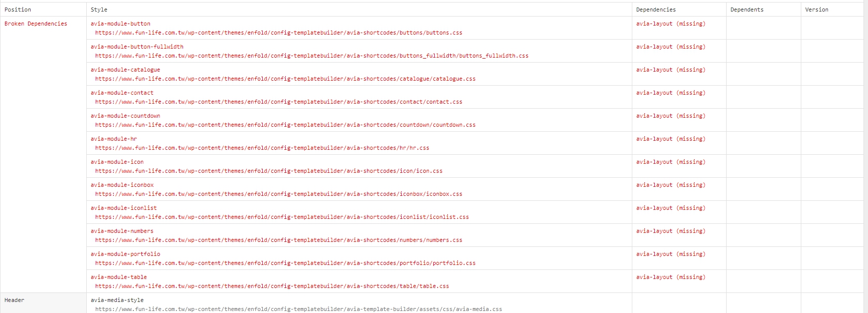Follow the catalogue.css stylesheet URL
868x313 pixels.
(285, 79)
